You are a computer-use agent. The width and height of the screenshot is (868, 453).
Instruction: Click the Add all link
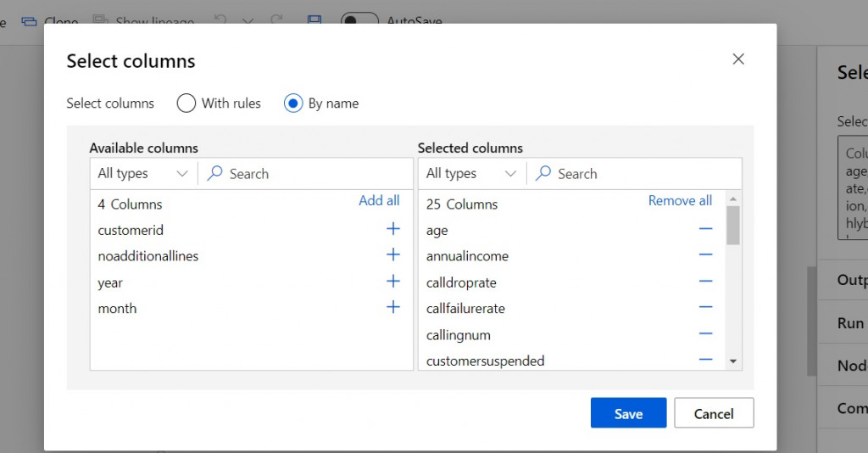click(x=379, y=201)
